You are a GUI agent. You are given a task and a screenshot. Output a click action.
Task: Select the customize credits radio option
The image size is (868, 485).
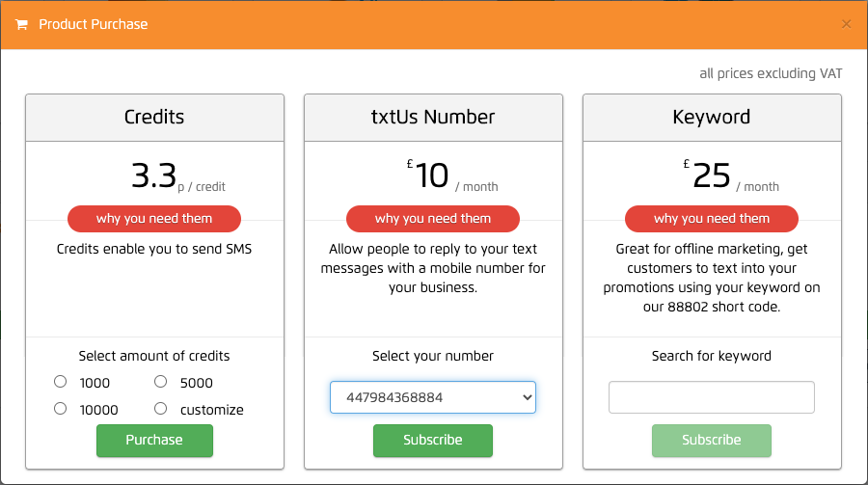(160, 409)
